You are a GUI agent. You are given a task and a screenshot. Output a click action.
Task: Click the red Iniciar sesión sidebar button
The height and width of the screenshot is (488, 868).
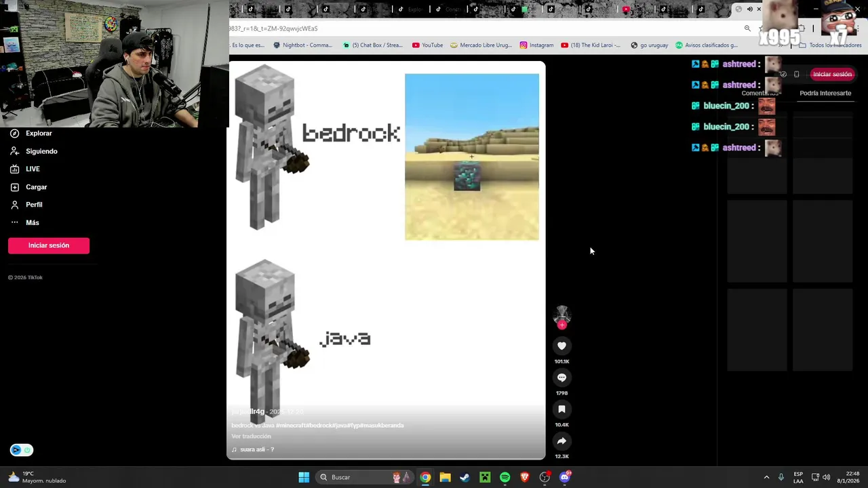tap(49, 245)
